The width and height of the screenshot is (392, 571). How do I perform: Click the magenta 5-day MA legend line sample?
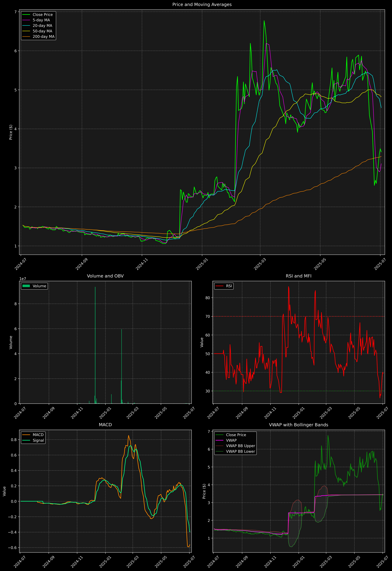26,20
